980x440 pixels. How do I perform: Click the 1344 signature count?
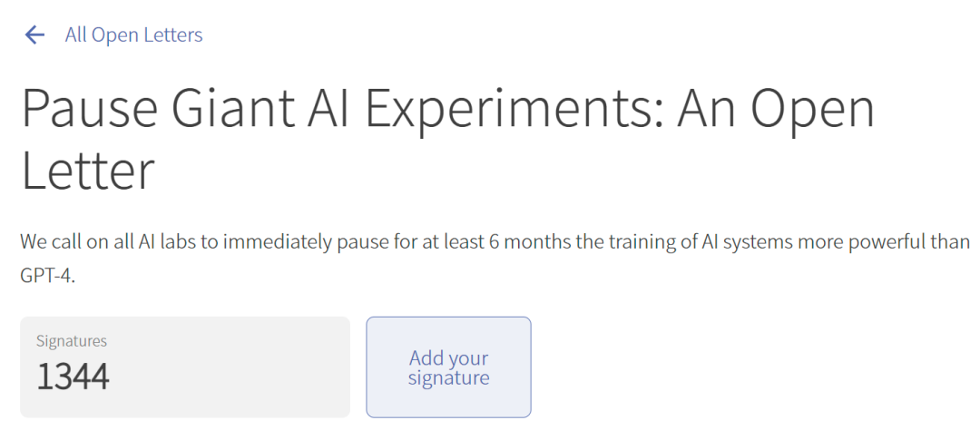[73, 376]
